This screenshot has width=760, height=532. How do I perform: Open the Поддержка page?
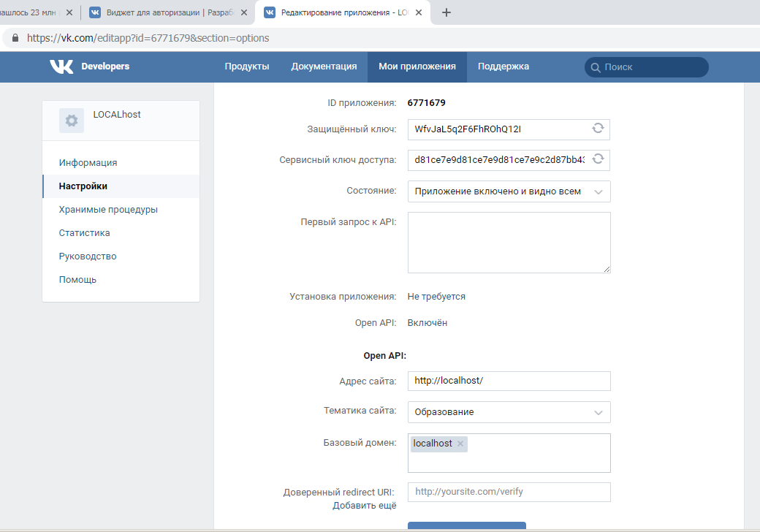click(503, 66)
